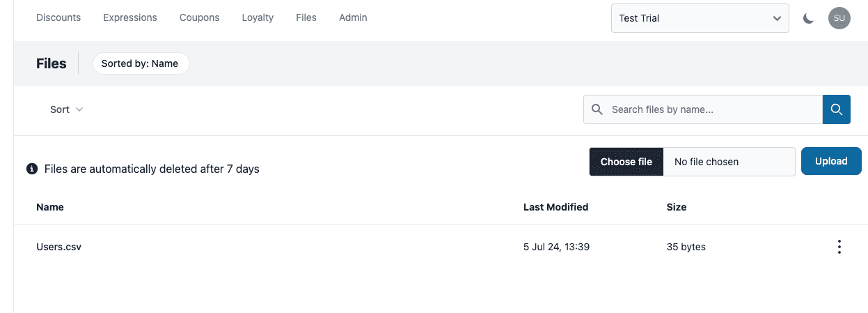The width and height of the screenshot is (868, 313).
Task: Focus the Search files by name field
Action: [x=710, y=109]
